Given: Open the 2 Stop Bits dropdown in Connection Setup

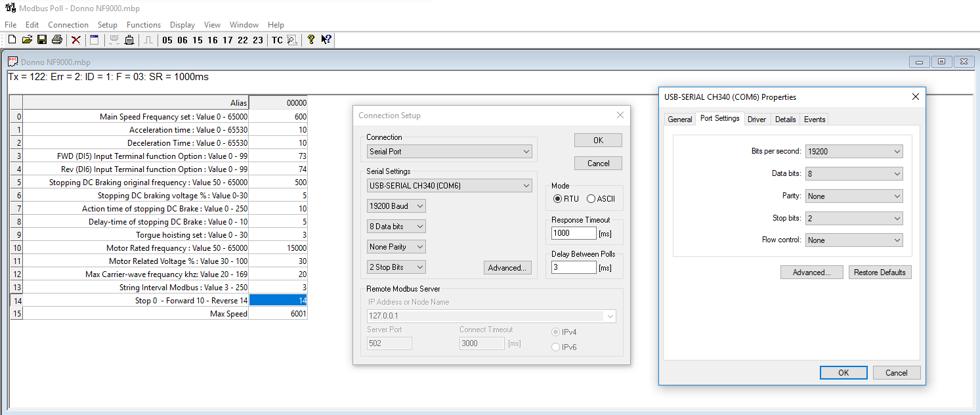Looking at the screenshot, I should 396,267.
